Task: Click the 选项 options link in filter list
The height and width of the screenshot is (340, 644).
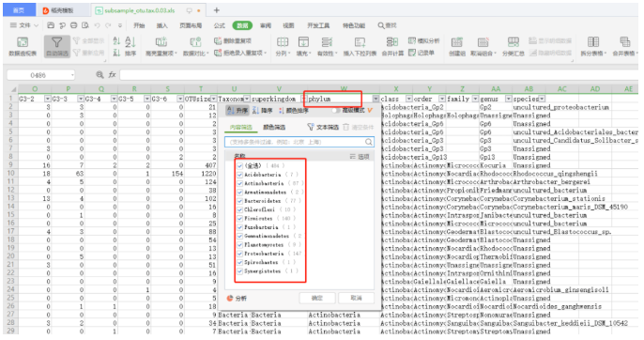Action: pyautogui.click(x=360, y=156)
